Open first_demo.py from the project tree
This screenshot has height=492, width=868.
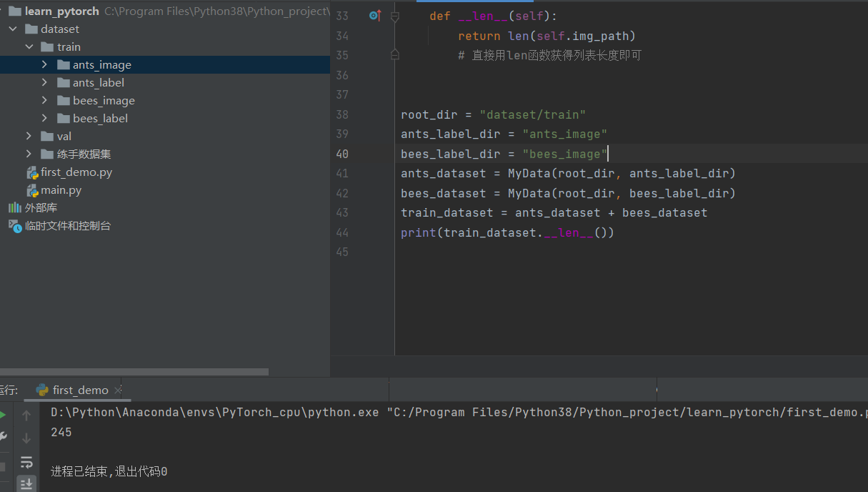(x=76, y=172)
